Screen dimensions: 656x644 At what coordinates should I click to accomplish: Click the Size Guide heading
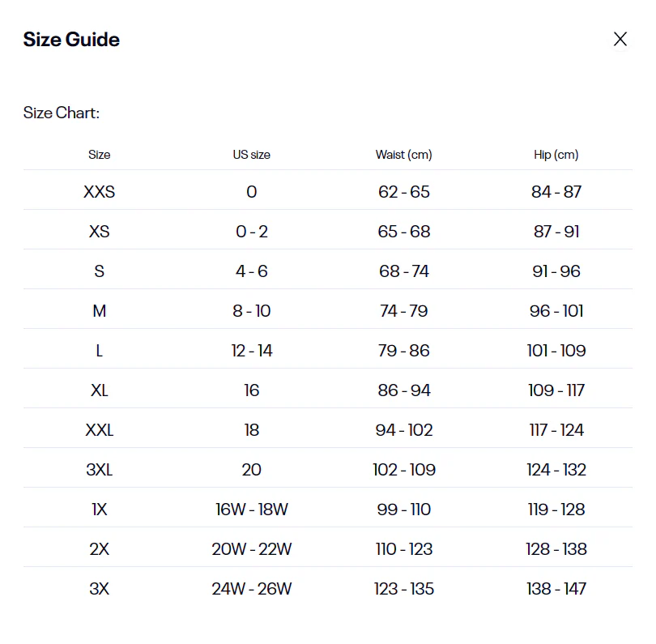(x=71, y=40)
